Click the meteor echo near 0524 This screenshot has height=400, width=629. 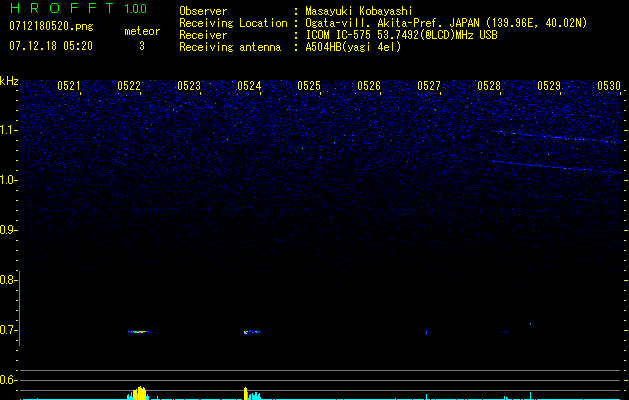(x=252, y=332)
